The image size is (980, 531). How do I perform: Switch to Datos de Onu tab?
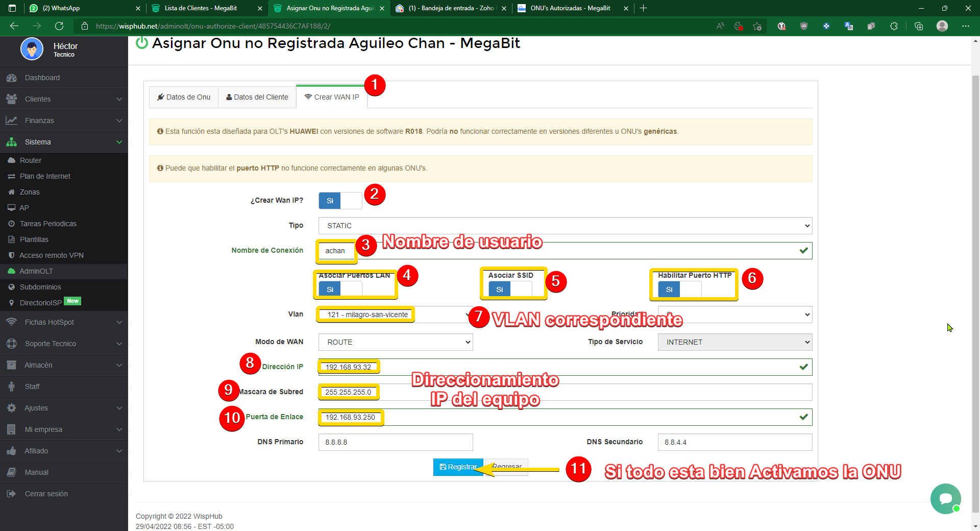184,97
